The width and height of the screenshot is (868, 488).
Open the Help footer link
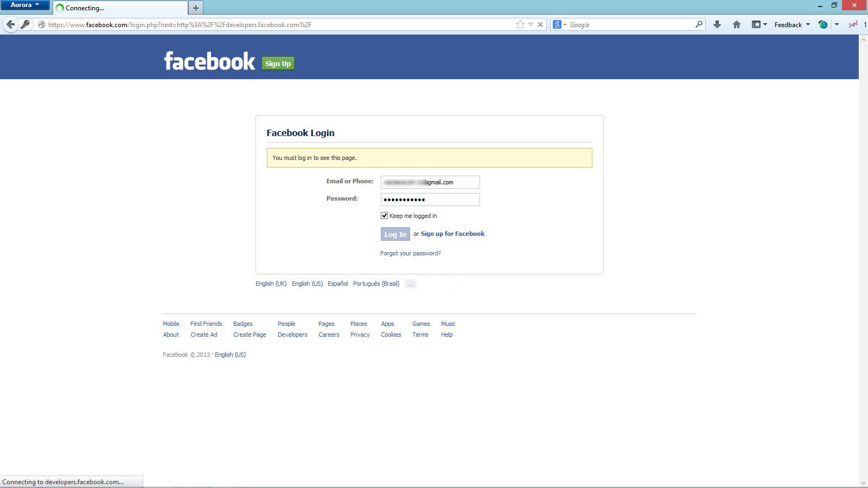(x=447, y=335)
